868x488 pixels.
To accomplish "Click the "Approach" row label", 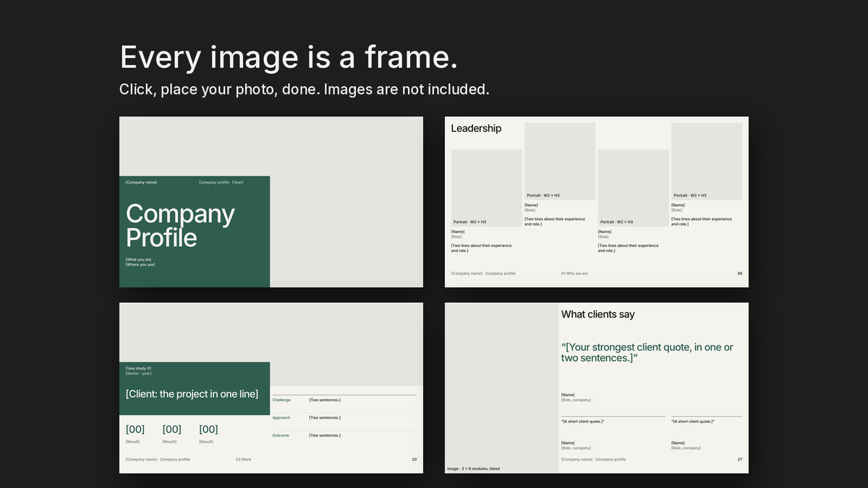I will click(x=281, y=418).
